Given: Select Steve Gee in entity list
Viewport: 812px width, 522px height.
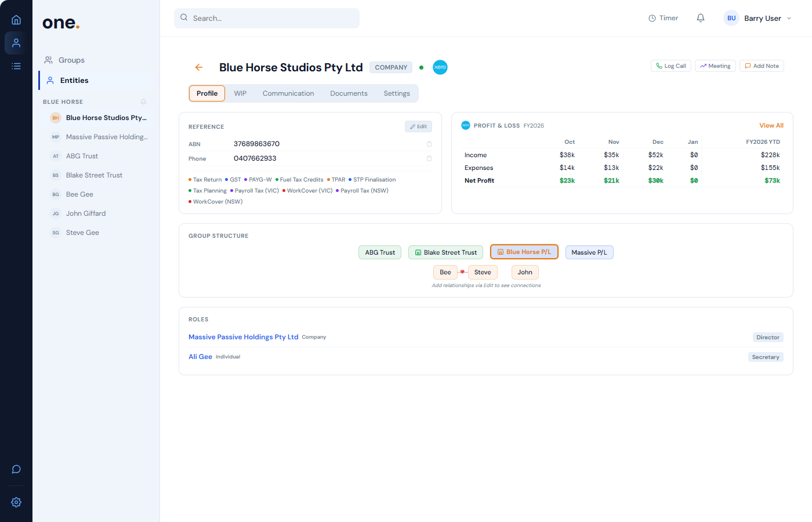Looking at the screenshot, I should (x=98, y=233).
